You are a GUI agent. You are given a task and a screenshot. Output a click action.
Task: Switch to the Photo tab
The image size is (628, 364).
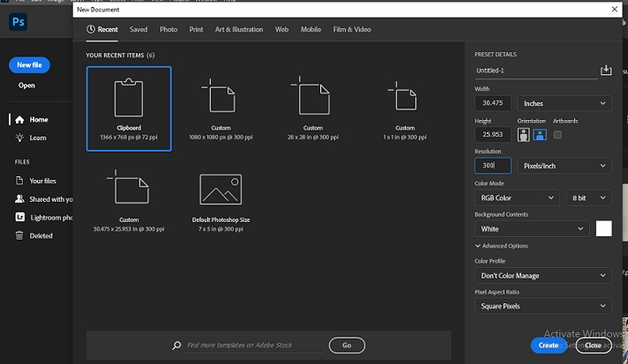(168, 29)
